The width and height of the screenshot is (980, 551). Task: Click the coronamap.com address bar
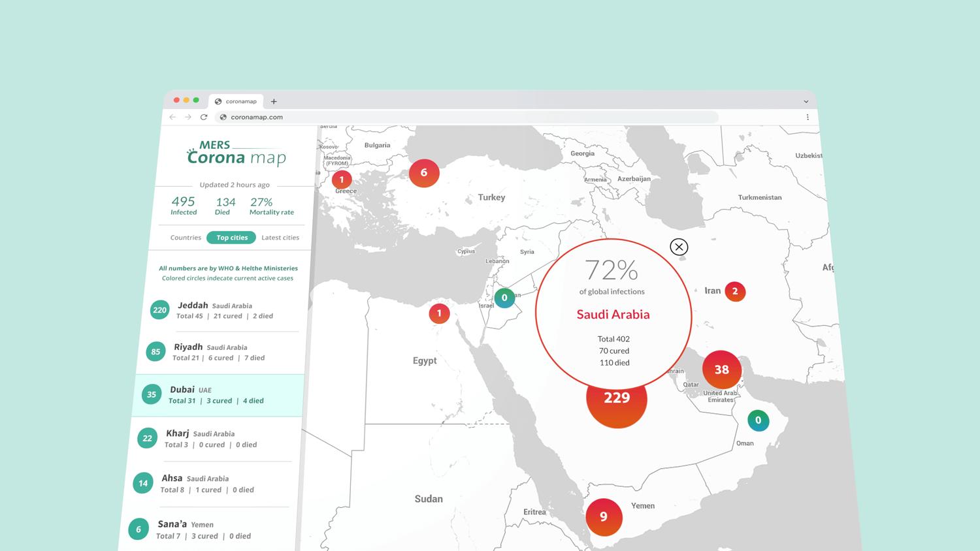467,117
